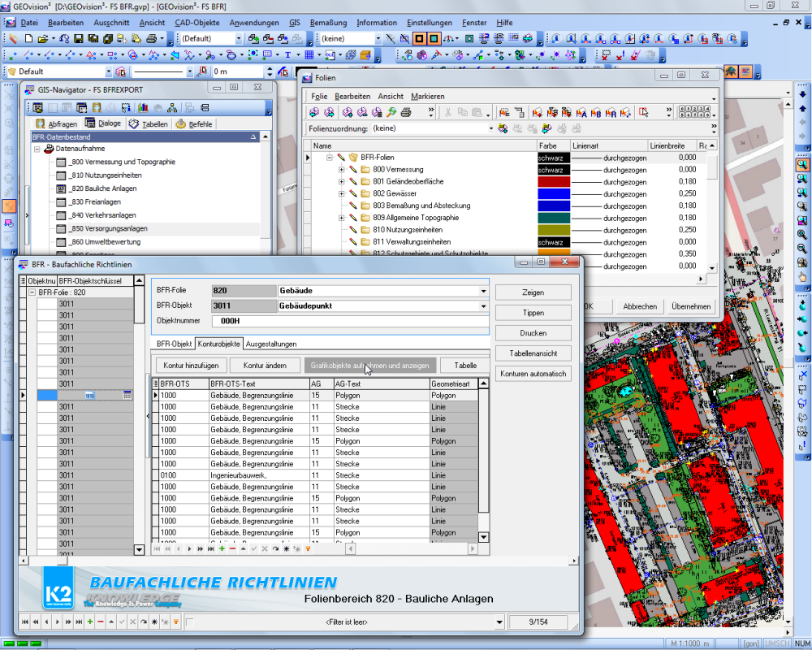Click the single-disk save icon in the main toolbar

click(78, 38)
